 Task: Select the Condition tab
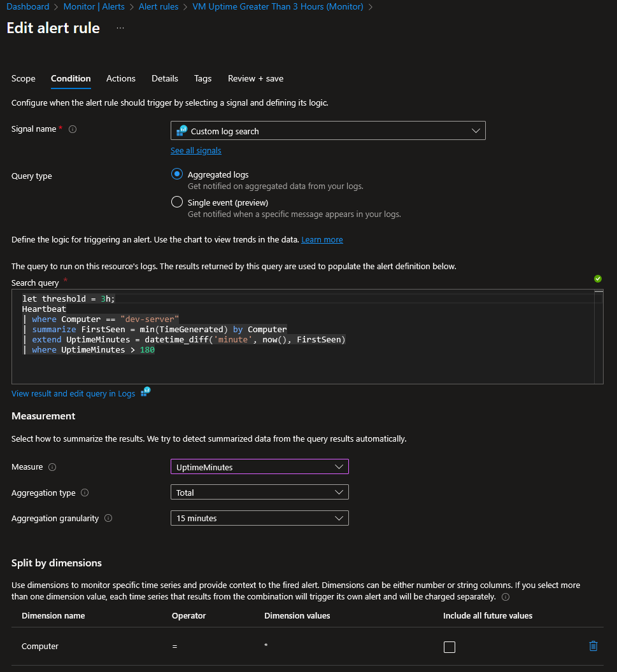[71, 78]
